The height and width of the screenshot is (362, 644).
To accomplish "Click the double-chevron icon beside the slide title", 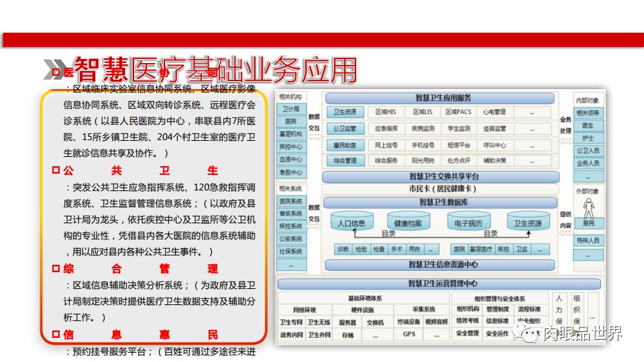I will click(54, 69).
